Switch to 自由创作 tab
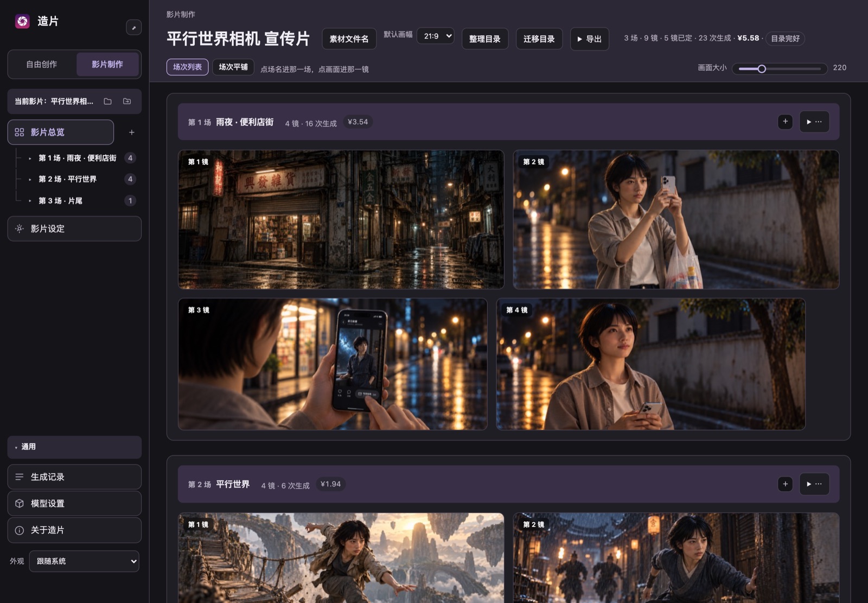The width and height of the screenshot is (868, 603). (42, 64)
